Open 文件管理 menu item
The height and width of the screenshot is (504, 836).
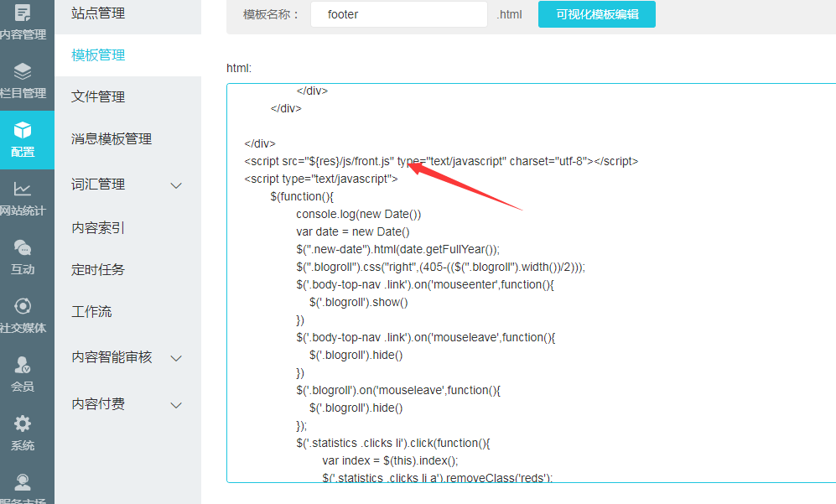[x=98, y=96]
